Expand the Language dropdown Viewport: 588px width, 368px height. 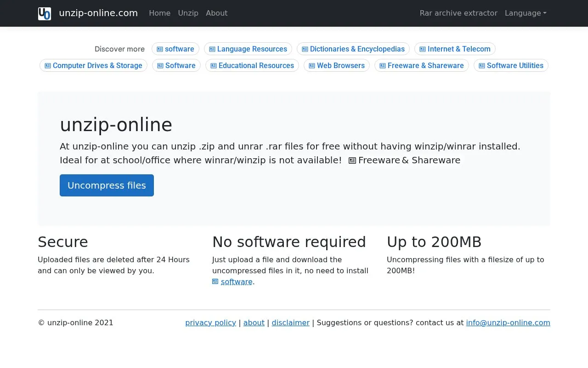(x=526, y=13)
